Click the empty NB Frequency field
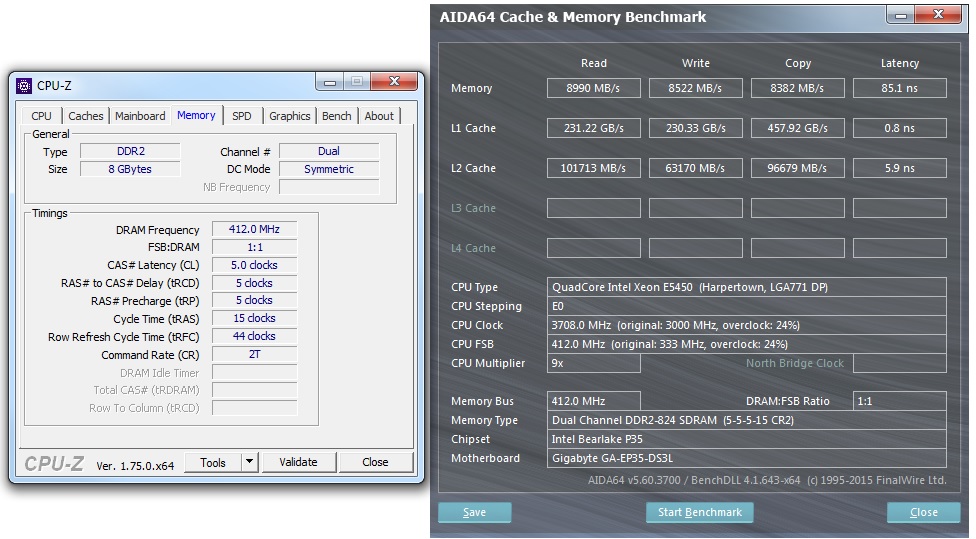 pos(329,187)
